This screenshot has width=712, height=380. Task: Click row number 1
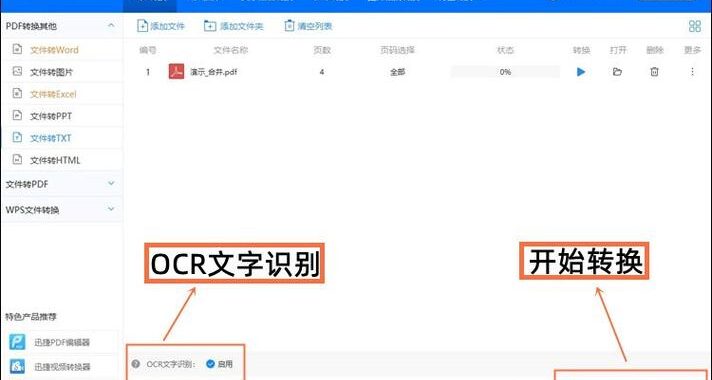tap(148, 72)
